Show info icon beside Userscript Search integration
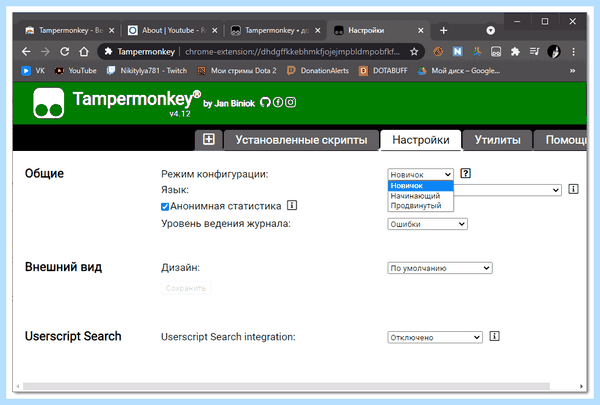Image resolution: width=600 pixels, height=405 pixels. [494, 336]
